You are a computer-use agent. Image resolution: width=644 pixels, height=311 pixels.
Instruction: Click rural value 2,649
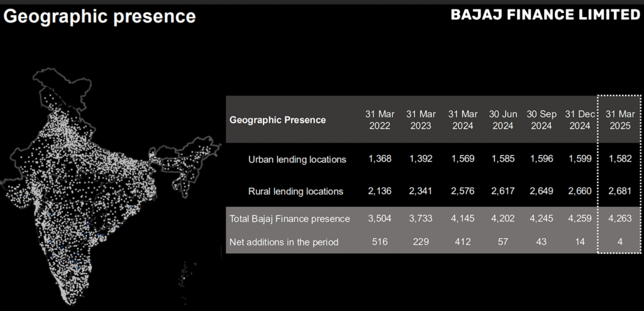[x=541, y=191]
